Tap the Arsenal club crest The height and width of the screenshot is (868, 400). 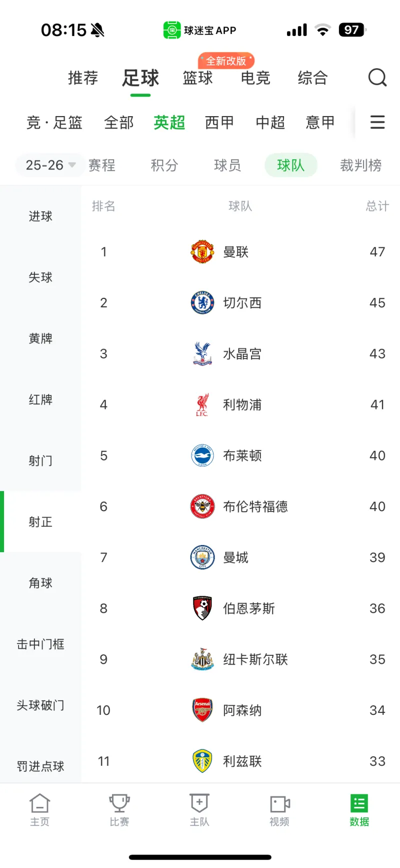[x=202, y=710]
